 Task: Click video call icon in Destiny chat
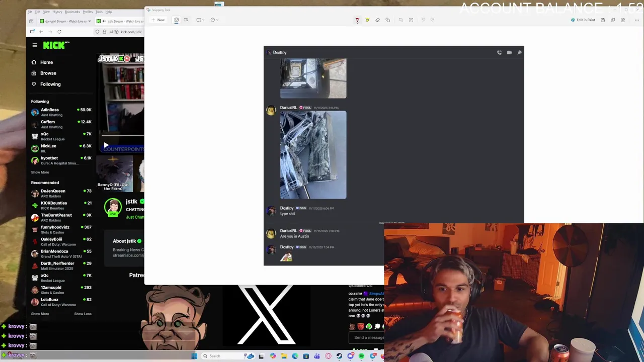509,52
